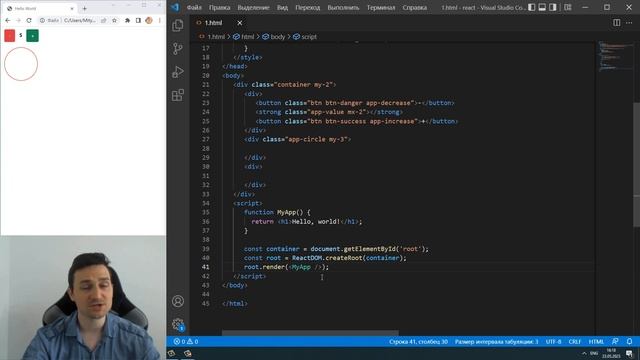Screen dimensions: 640x360
Task: Share the page from Chrome address bar
Action: coord(104,20)
